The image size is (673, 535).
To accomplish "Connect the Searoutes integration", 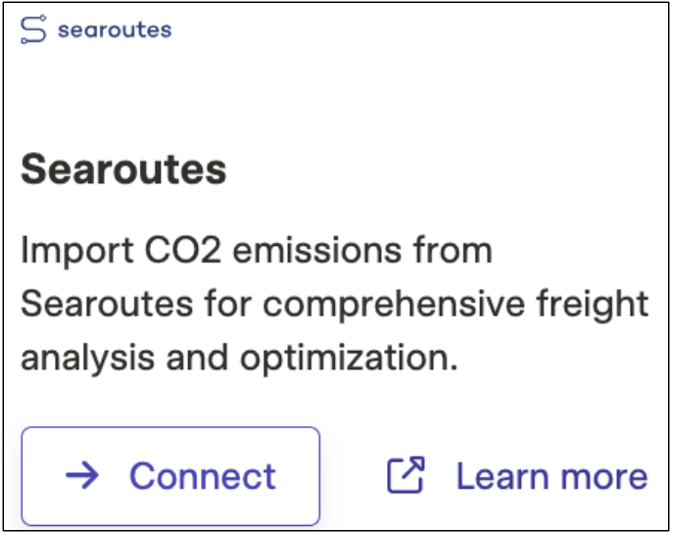I will (171, 476).
